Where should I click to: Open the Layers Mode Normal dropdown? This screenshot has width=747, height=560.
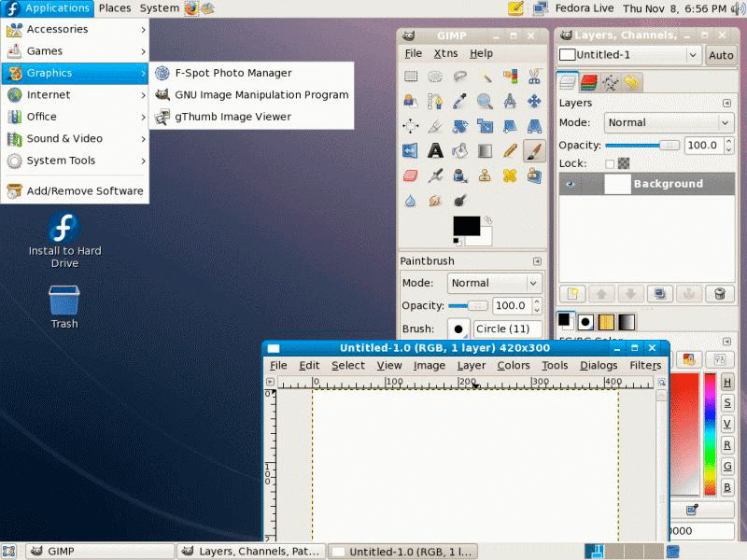click(x=669, y=123)
